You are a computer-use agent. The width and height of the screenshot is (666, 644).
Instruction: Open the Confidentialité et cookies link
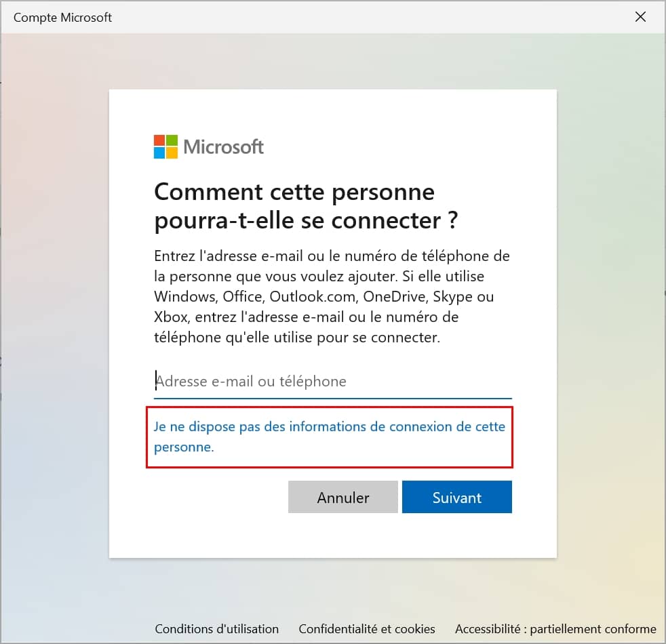point(367,628)
